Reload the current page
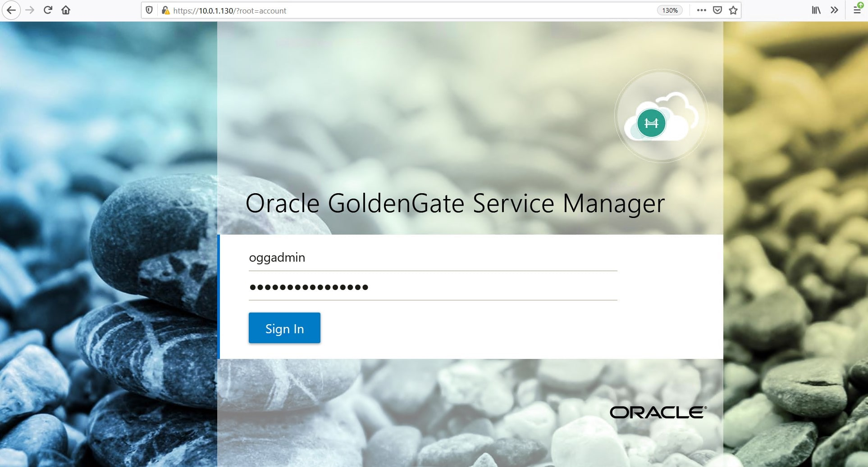The height and width of the screenshot is (467, 868). click(x=48, y=10)
